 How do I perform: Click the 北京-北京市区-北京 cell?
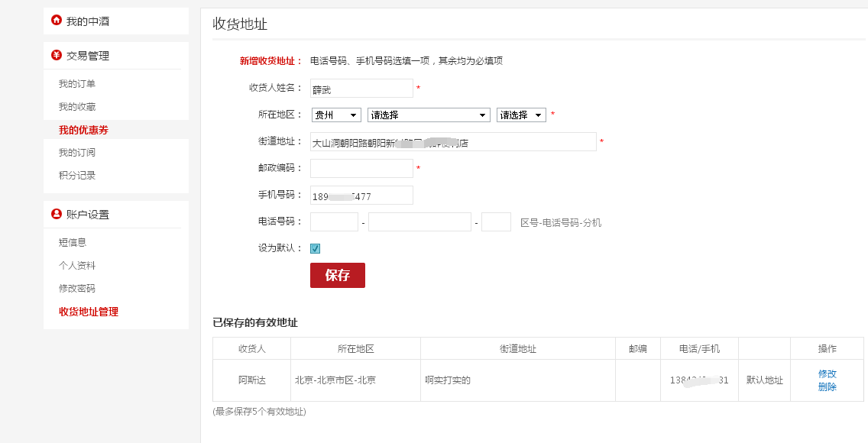pos(355,380)
